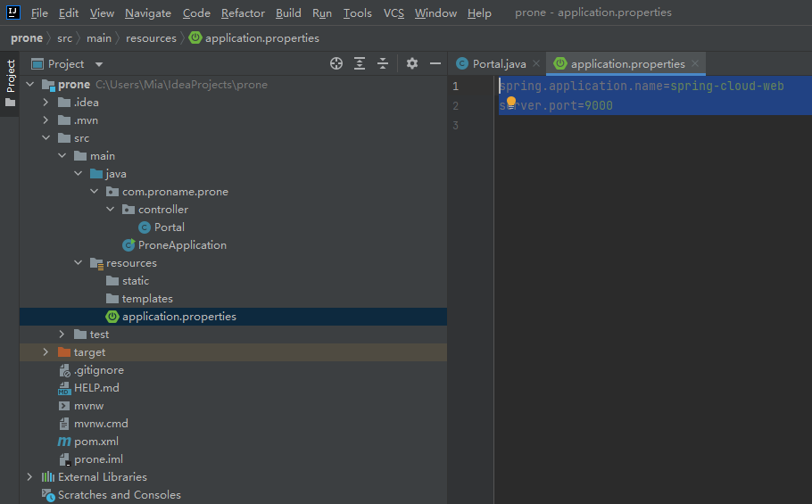
Task: Close the Portal.java editor tab
Action: point(536,63)
